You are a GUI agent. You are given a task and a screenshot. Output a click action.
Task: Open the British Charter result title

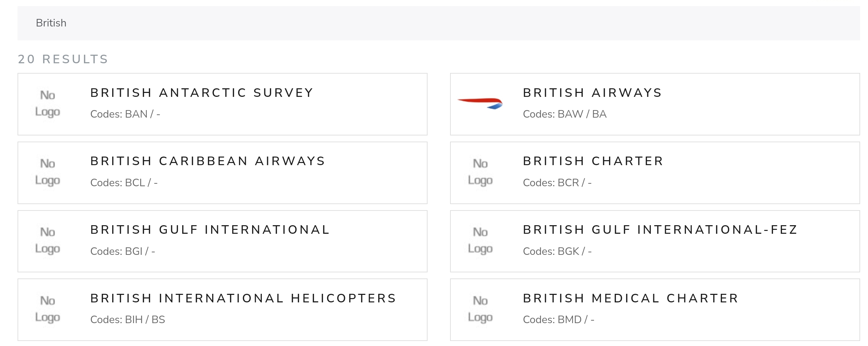click(593, 161)
